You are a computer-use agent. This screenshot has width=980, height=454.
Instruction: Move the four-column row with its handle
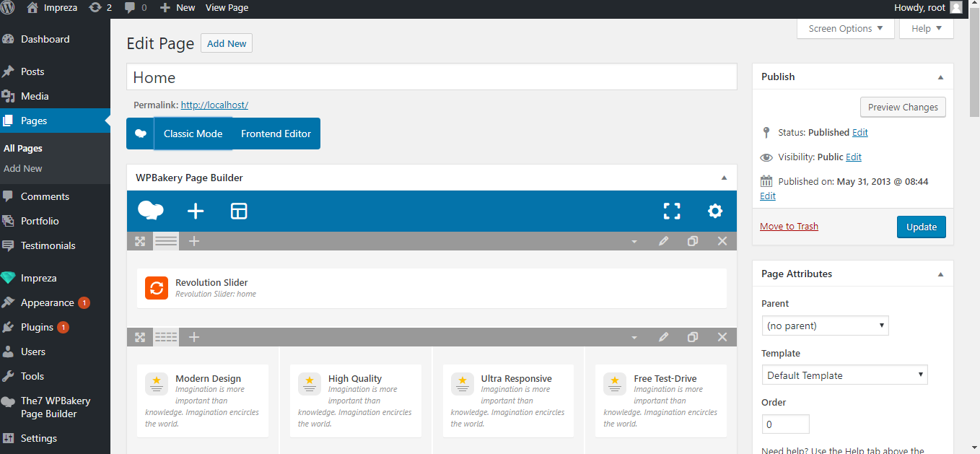[140, 337]
